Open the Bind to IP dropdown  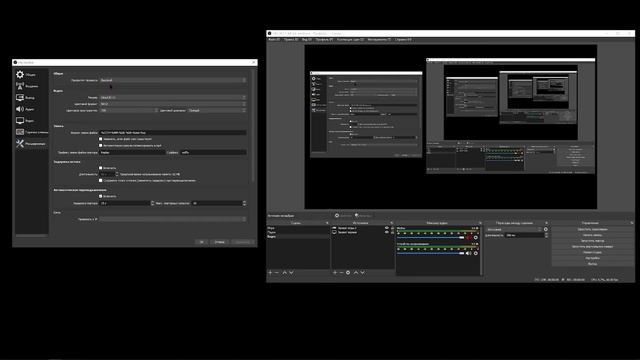(173, 219)
